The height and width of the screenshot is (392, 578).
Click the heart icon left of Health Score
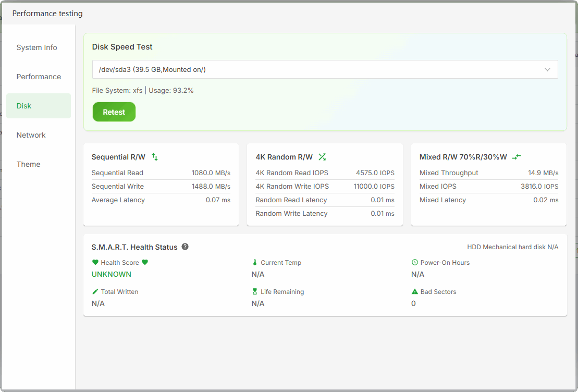point(95,263)
